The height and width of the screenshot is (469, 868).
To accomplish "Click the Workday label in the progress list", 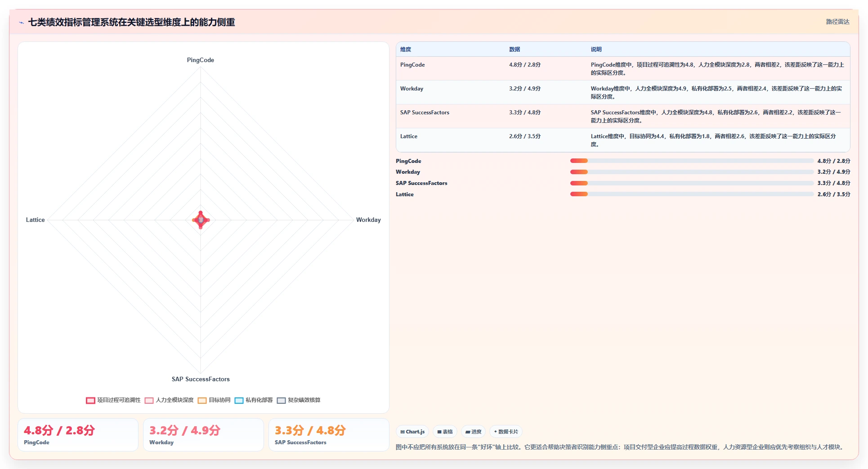I will tap(408, 172).
